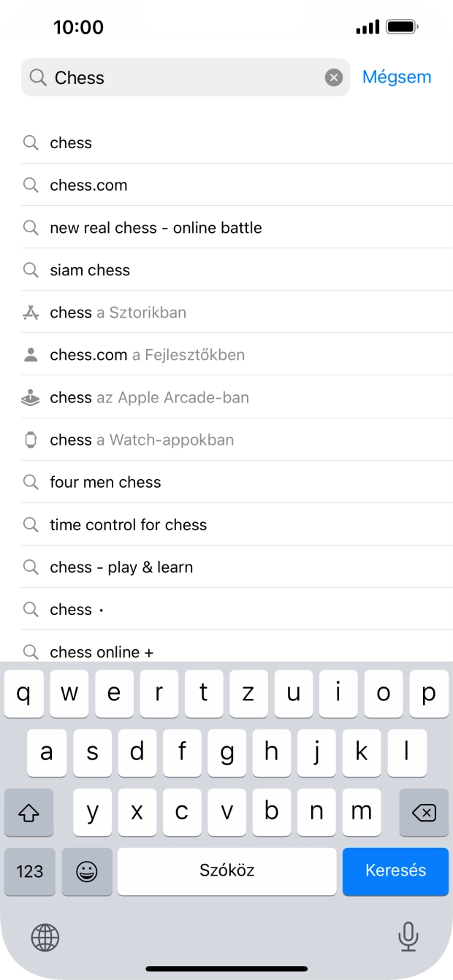The image size is (453, 980).
Task: Tap the Sztorik icon next to 'chess a Sztorikban'
Action: click(31, 312)
